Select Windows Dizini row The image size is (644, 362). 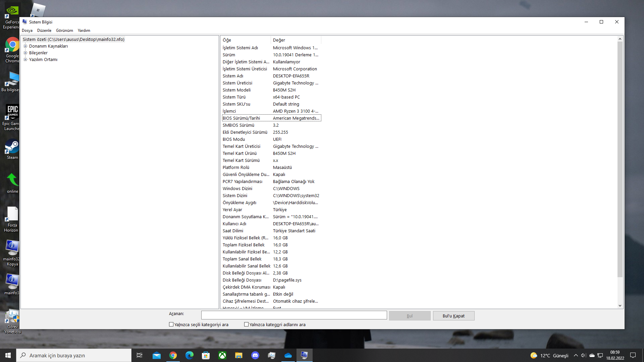(271, 188)
